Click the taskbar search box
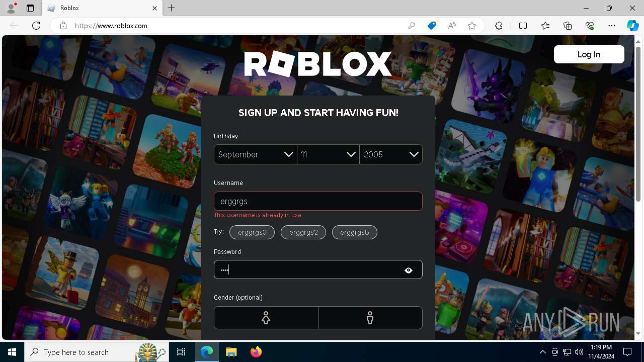 [96, 352]
